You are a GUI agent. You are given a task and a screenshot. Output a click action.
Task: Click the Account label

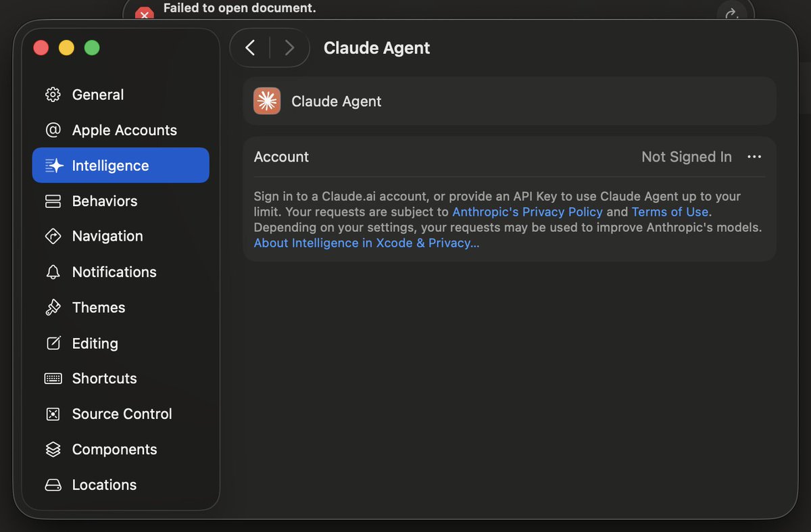pyautogui.click(x=281, y=157)
